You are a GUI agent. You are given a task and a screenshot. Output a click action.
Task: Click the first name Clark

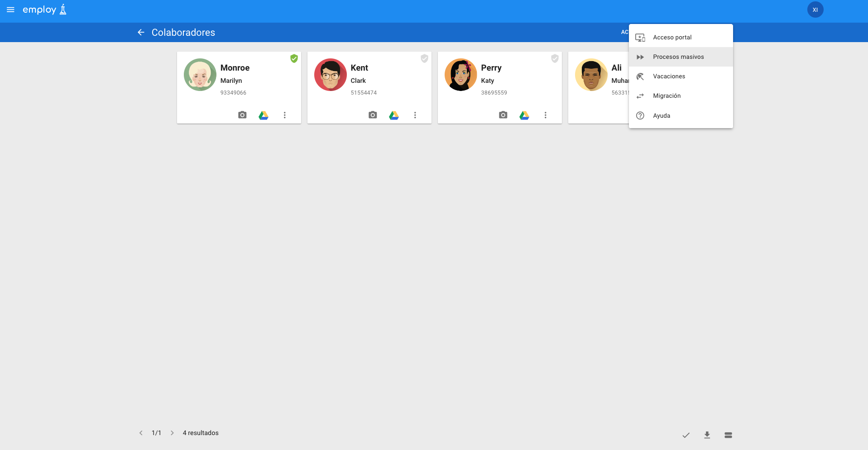click(x=358, y=81)
